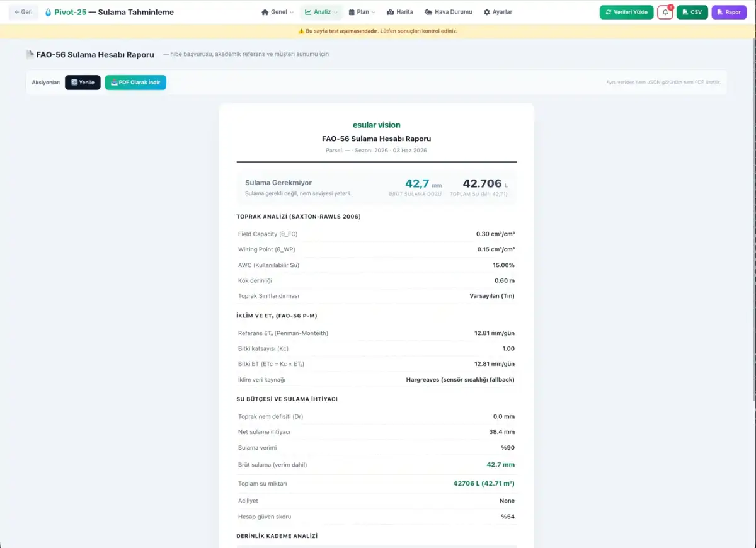The width and height of the screenshot is (756, 548).
Task: Download the report with PDF Olarak İndir
Action: point(135,83)
